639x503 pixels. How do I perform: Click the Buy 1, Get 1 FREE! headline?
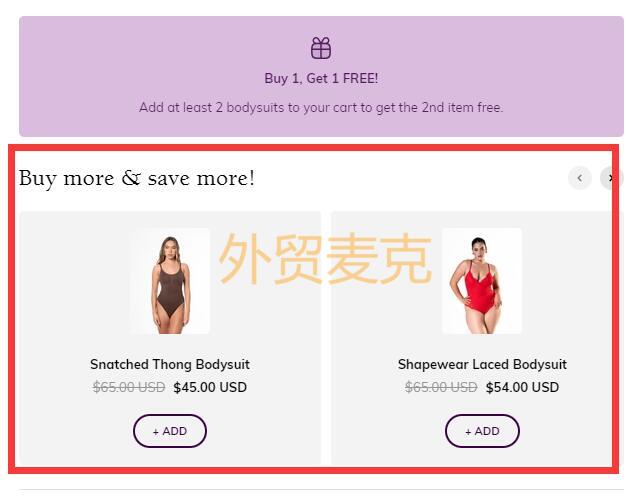pos(321,78)
